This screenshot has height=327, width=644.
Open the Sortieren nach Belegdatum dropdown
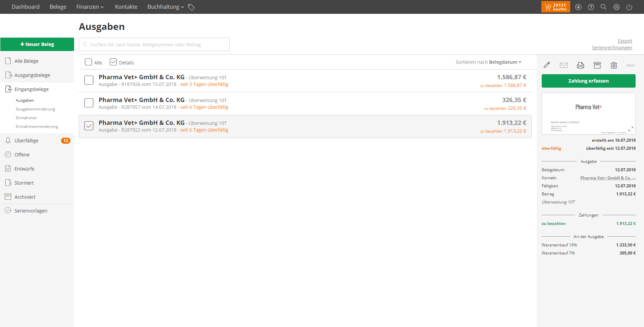pos(488,62)
